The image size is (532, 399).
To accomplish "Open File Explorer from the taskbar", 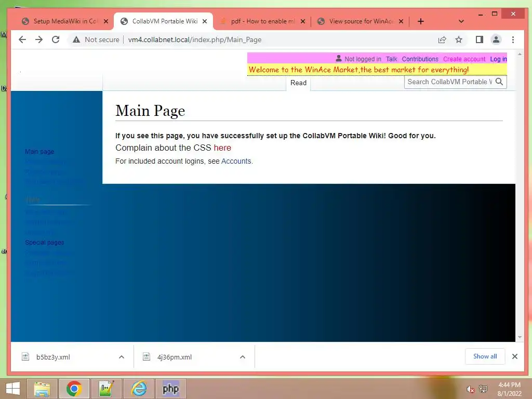I will point(42,389).
